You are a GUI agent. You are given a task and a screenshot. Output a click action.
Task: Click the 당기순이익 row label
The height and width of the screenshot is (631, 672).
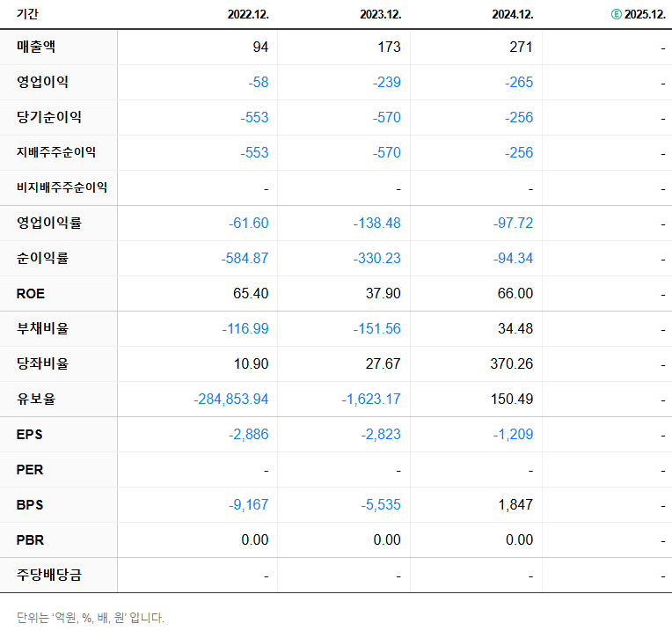49,117
